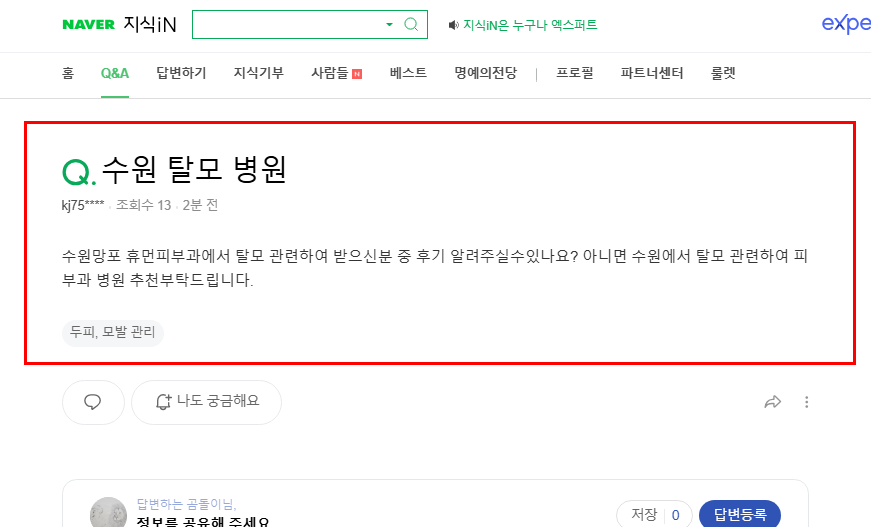Select the Q&A tab
This screenshot has height=527, width=871.
pos(115,73)
